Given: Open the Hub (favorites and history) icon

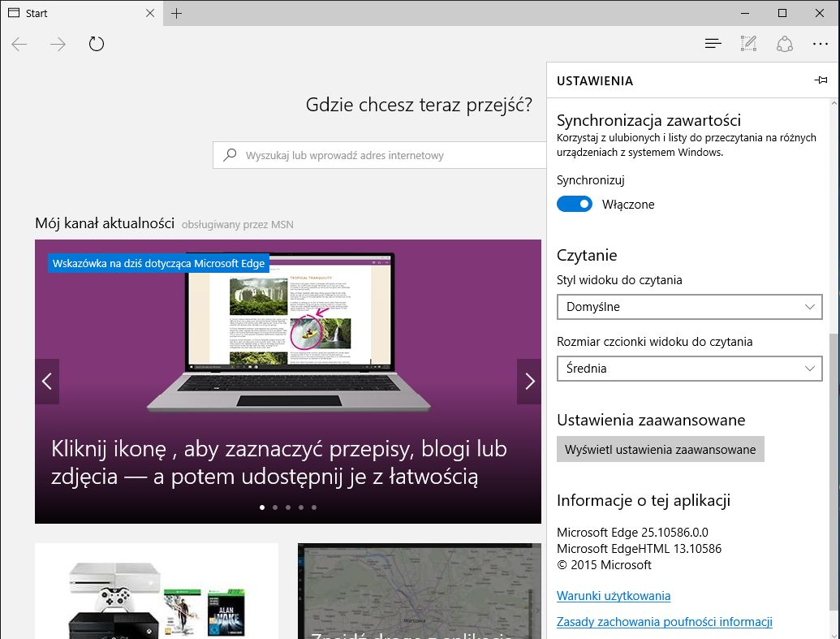Looking at the screenshot, I should pos(713,43).
